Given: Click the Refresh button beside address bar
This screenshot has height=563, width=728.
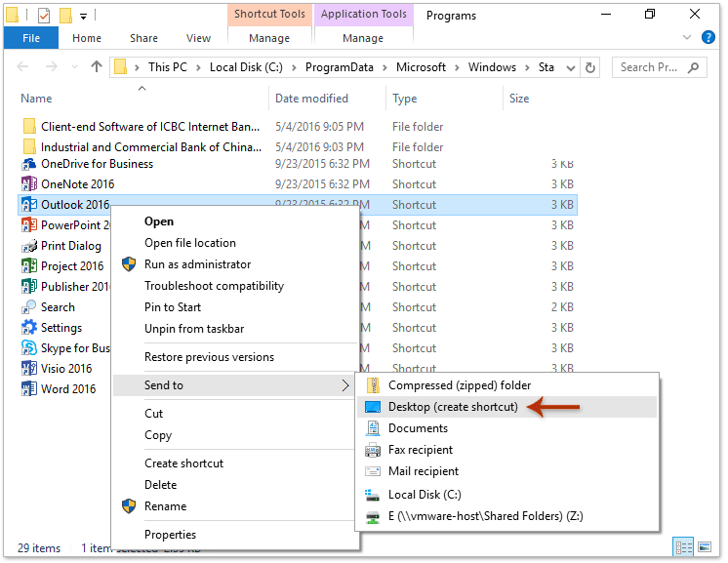Looking at the screenshot, I should point(590,67).
